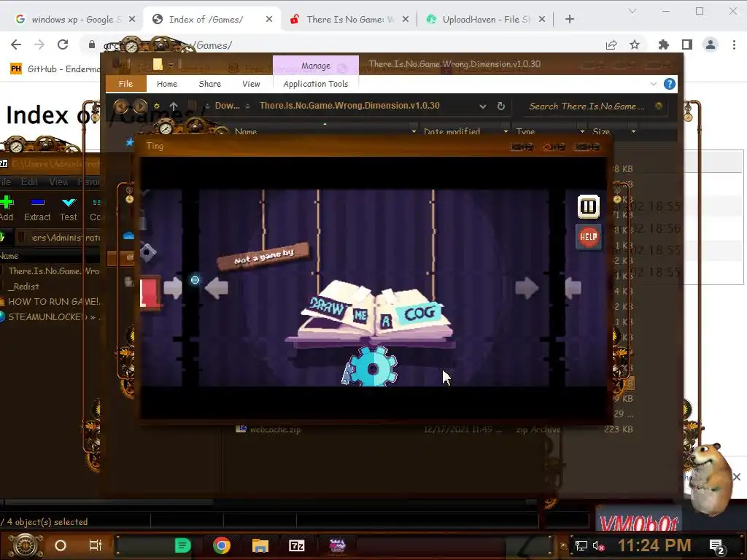Pause the game with the pause icon
The width and height of the screenshot is (747, 560).
589,206
